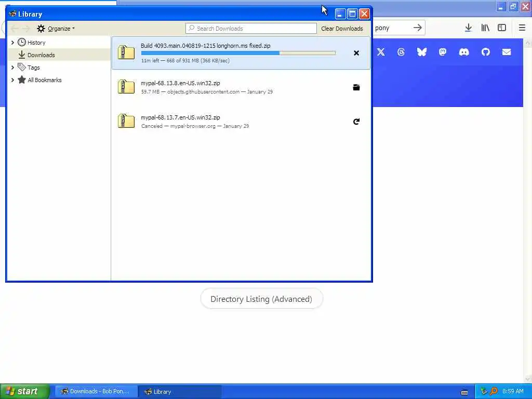The width and height of the screenshot is (532, 399).
Task: Open the Discord link icon
Action: tap(464, 52)
